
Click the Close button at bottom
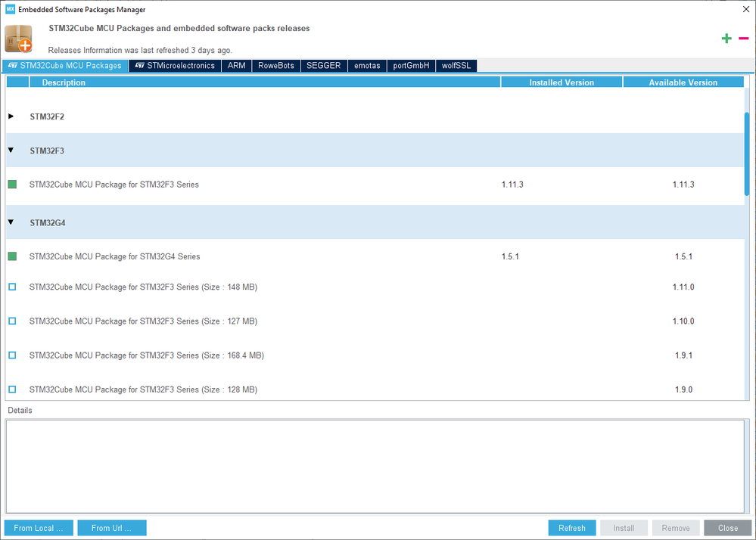pos(727,528)
